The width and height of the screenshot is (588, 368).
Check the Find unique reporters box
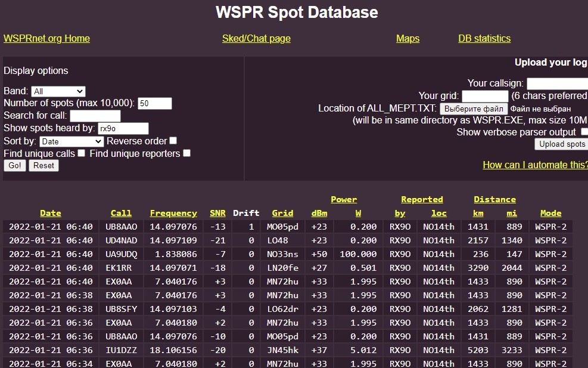pyautogui.click(x=187, y=153)
